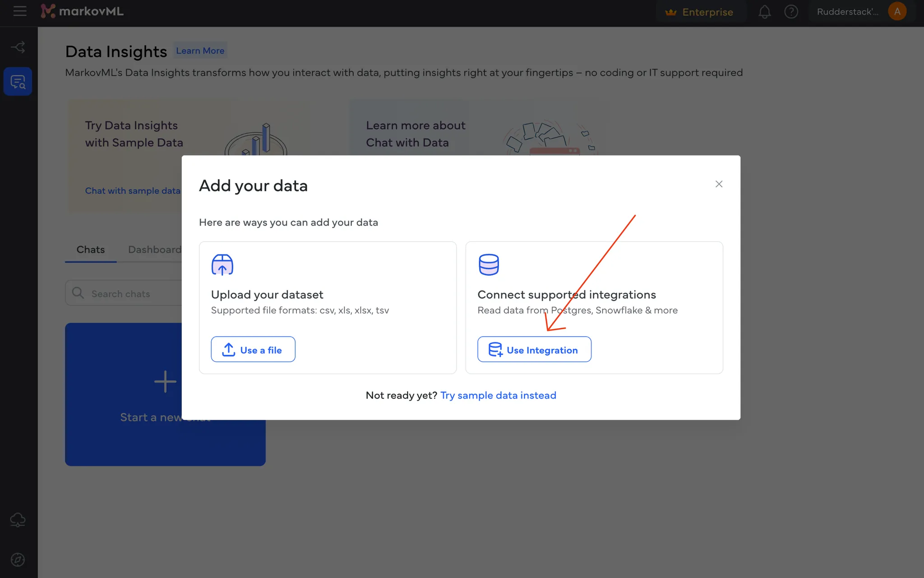Follow the Try sample data instead link

[x=498, y=395]
